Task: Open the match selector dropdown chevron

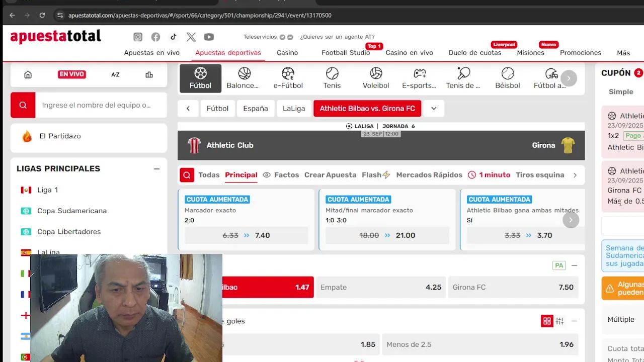Action: 434,108
